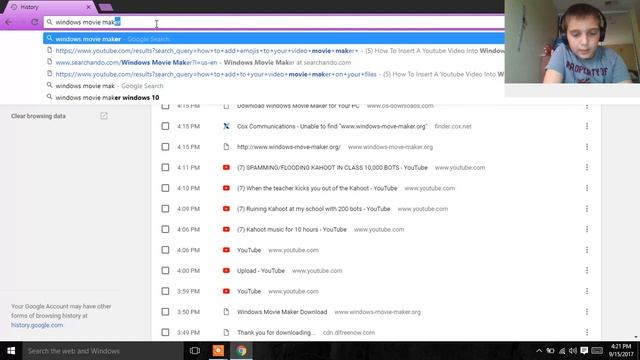Open the network icon in system tray
640x360 pixels.
click(562, 351)
